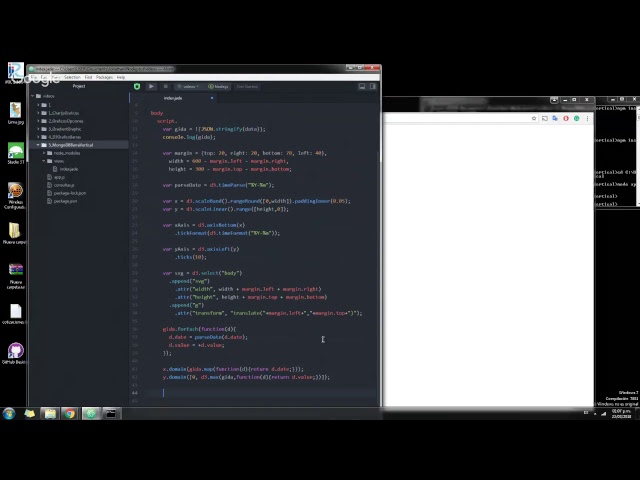
Task: Select the index.jade editor tab
Action: click(x=173, y=98)
